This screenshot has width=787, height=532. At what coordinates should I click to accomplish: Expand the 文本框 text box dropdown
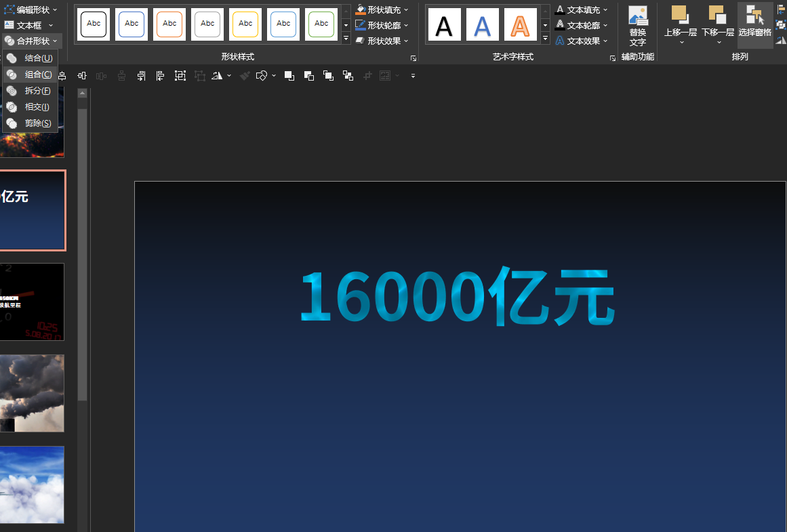(x=28, y=25)
